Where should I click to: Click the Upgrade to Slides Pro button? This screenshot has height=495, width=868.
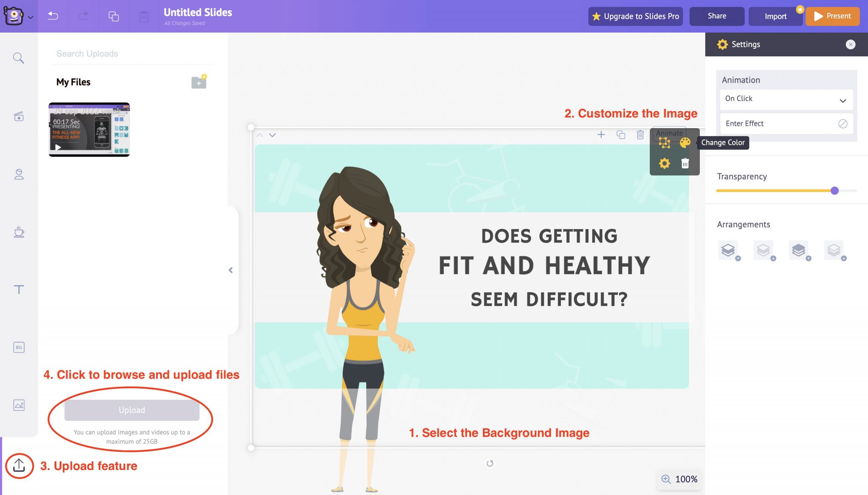635,16
